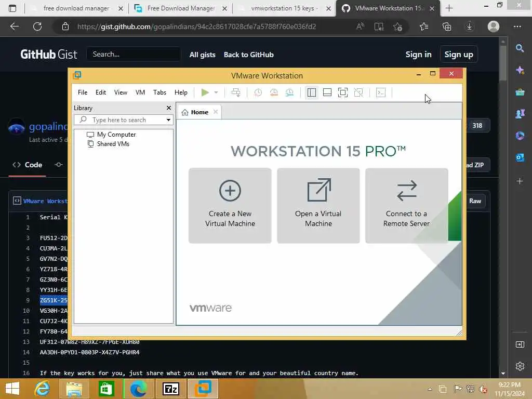Viewport: 532px width, 399px height.
Task: Toggle thumbnail bar view icon
Action: 327,92
